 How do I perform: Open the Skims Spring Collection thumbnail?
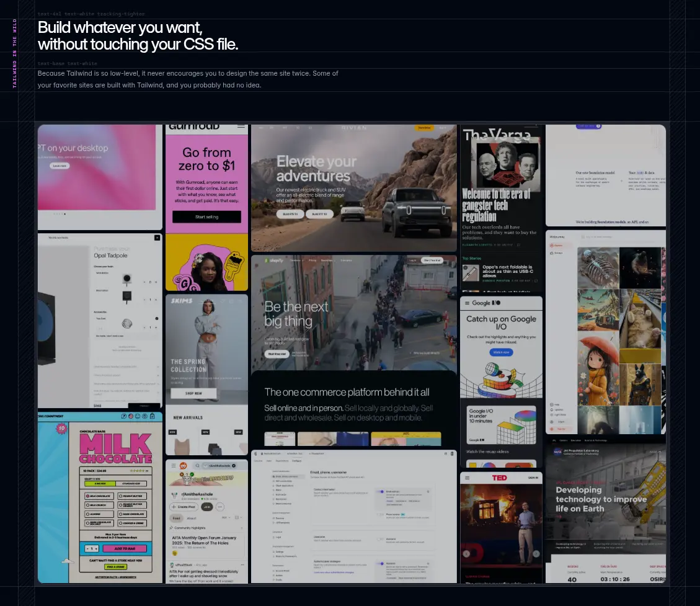point(206,375)
